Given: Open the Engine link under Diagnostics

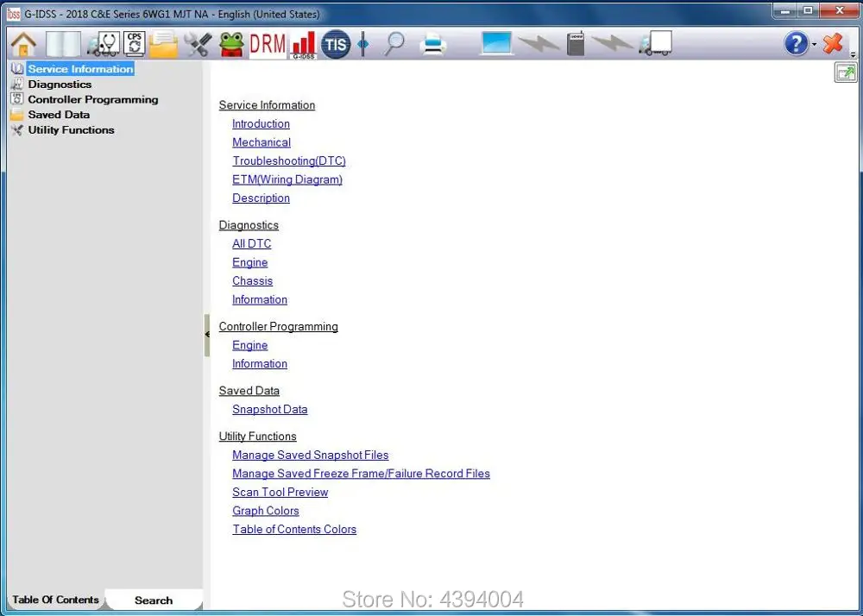Looking at the screenshot, I should 250,262.
